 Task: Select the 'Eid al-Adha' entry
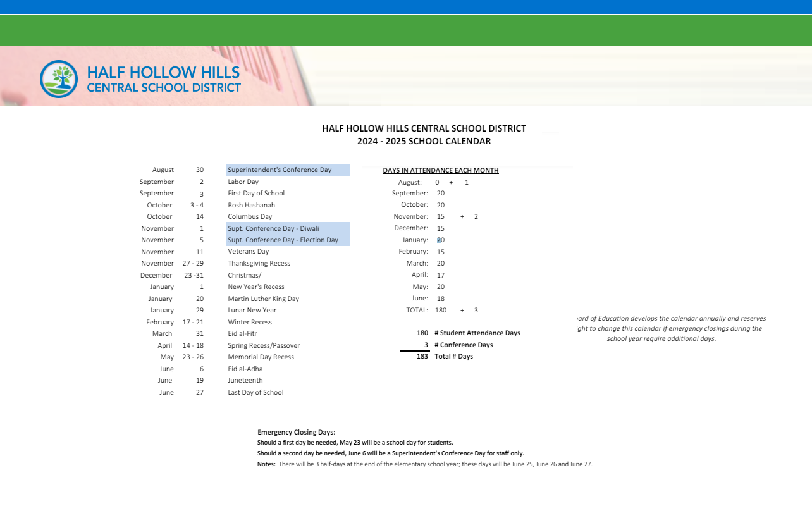click(x=245, y=369)
